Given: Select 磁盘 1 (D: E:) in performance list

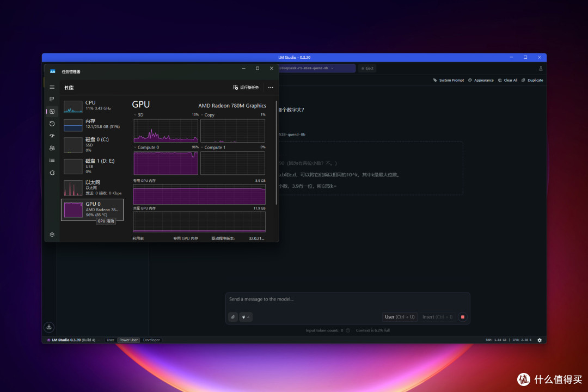Looking at the screenshot, I should pos(92,166).
